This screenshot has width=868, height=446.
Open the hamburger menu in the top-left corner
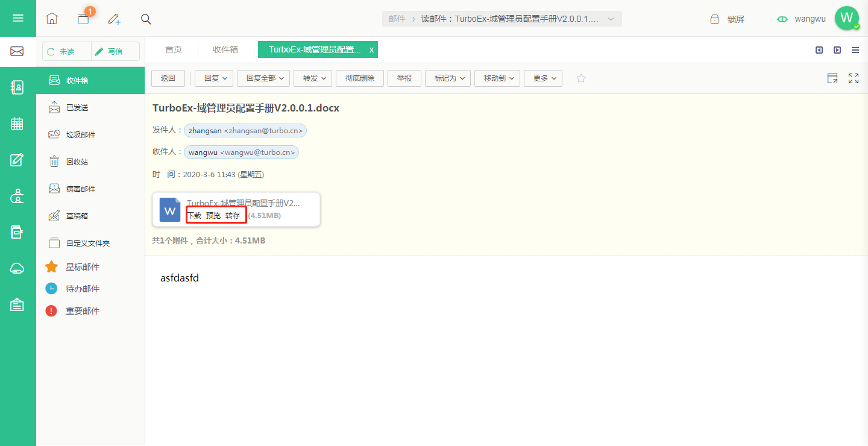click(18, 18)
